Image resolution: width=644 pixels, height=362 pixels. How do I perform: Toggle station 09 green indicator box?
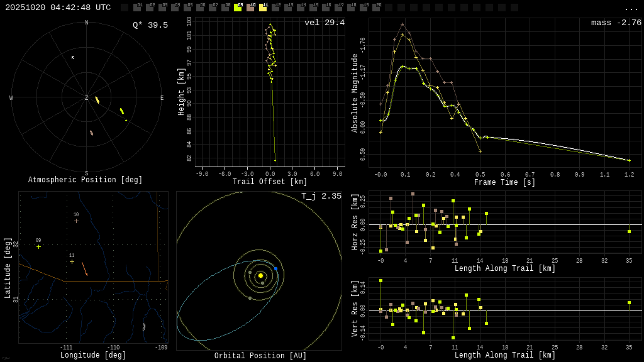pos(238,8)
